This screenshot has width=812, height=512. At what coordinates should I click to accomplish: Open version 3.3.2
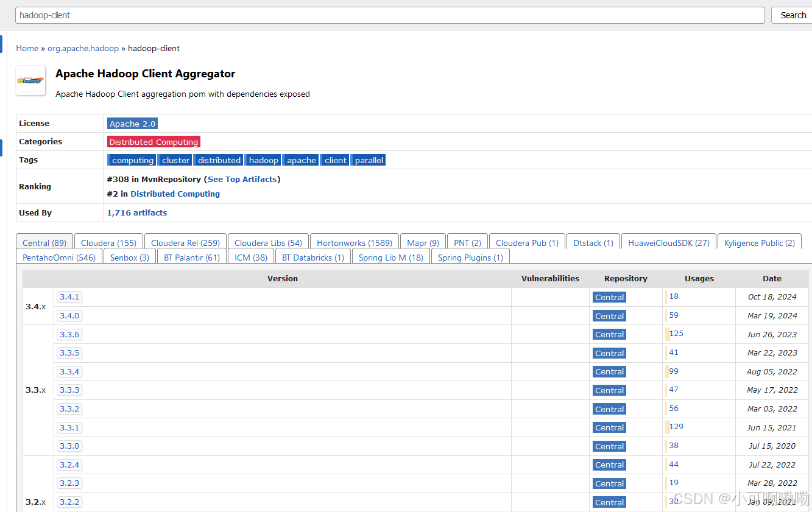69,409
